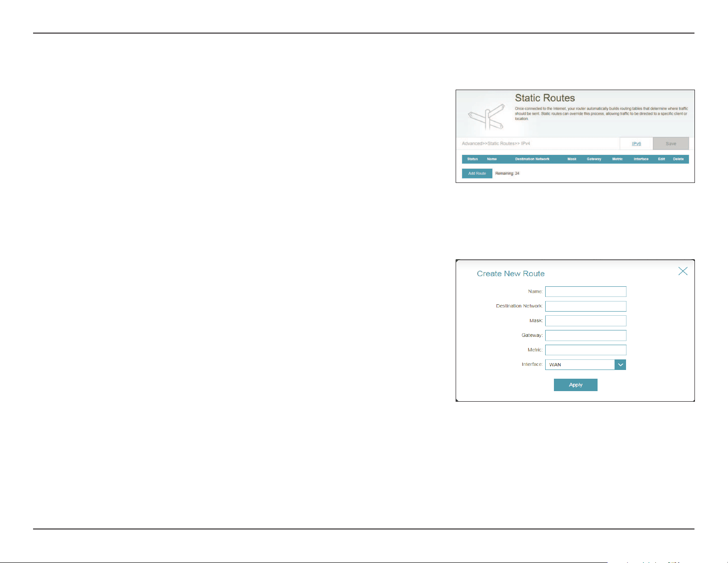Close the Create New Route dialog
This screenshot has width=728, height=563.
[x=683, y=271]
